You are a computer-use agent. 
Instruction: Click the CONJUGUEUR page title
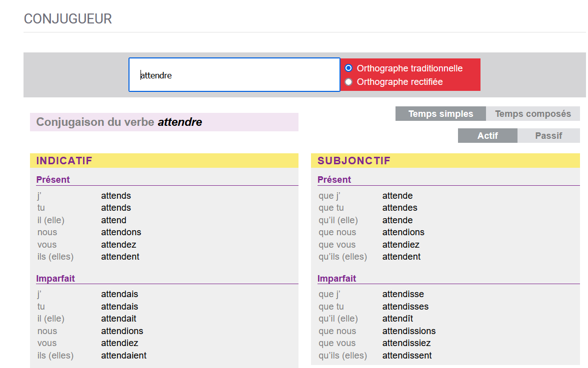pyautogui.click(x=68, y=19)
